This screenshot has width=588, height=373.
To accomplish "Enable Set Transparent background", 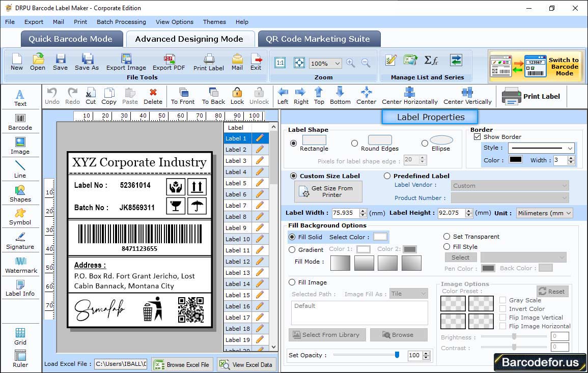I will [x=446, y=237].
